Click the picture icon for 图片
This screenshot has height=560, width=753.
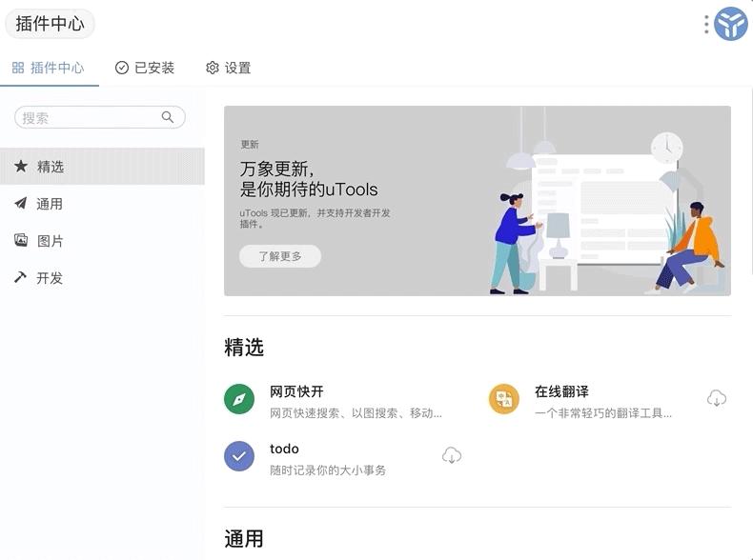[x=21, y=240]
